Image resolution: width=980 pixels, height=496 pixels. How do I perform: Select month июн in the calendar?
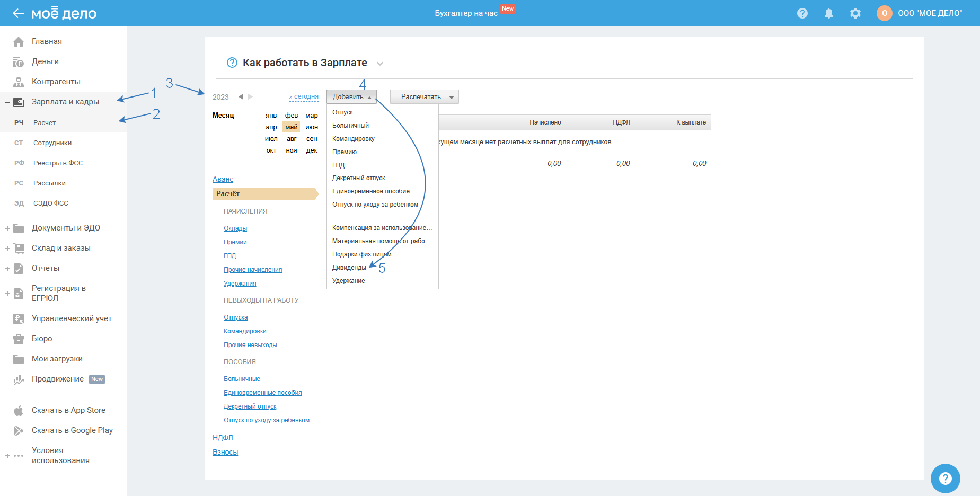point(312,127)
